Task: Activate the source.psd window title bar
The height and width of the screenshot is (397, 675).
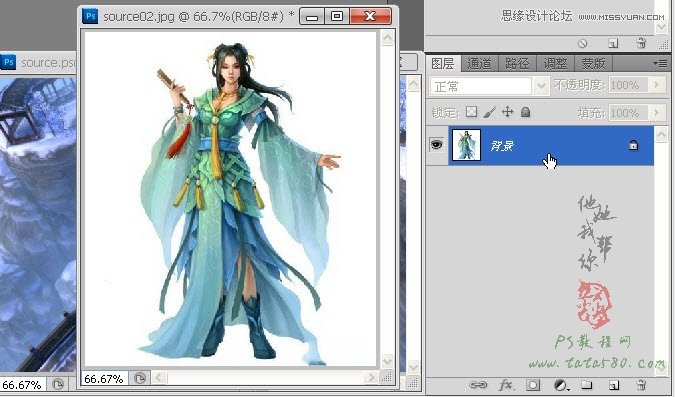Action: [x=47, y=63]
